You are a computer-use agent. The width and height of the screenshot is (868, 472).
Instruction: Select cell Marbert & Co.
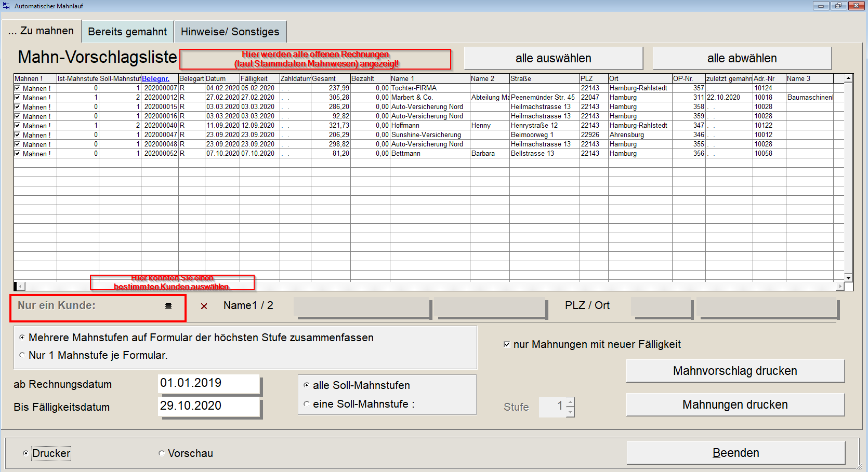point(430,98)
